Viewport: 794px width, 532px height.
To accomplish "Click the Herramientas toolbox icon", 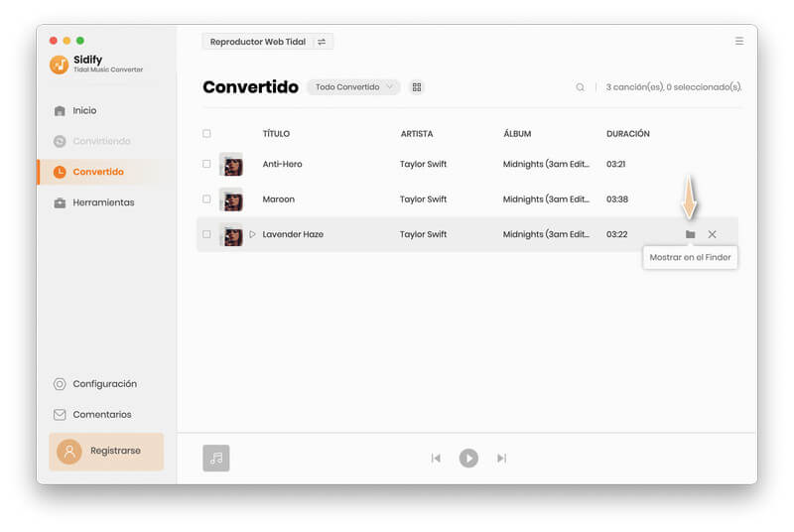I will (x=60, y=203).
